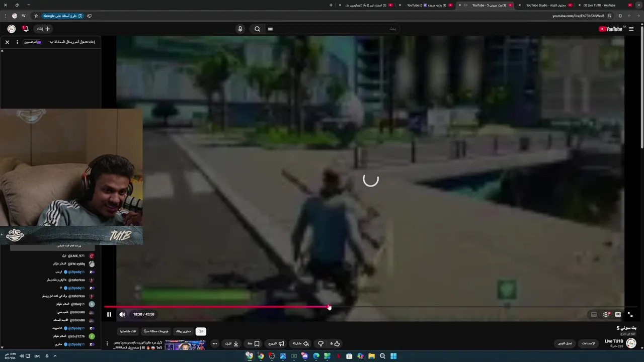Bookmark this page with the star icon

point(36,16)
